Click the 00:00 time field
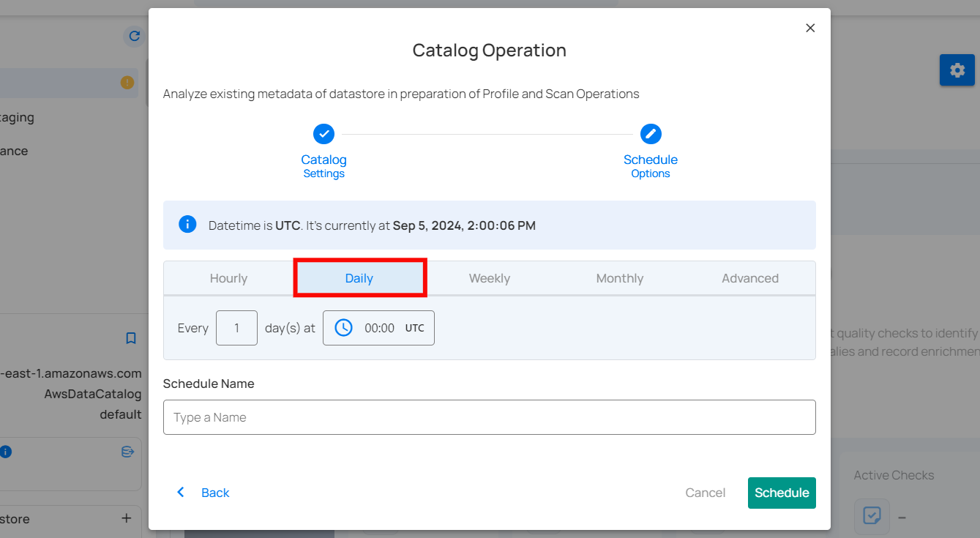The width and height of the screenshot is (980, 538). click(378, 328)
